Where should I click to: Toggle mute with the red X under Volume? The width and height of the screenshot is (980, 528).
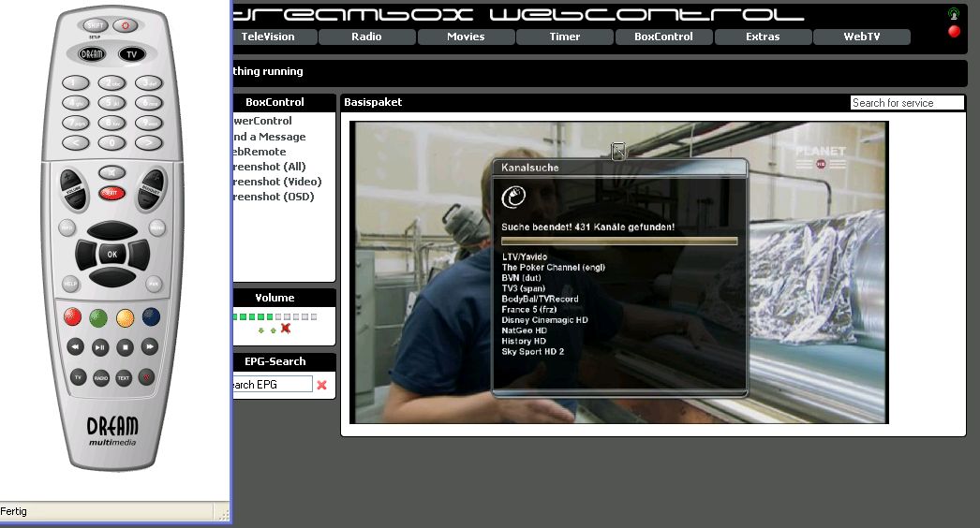(286, 329)
